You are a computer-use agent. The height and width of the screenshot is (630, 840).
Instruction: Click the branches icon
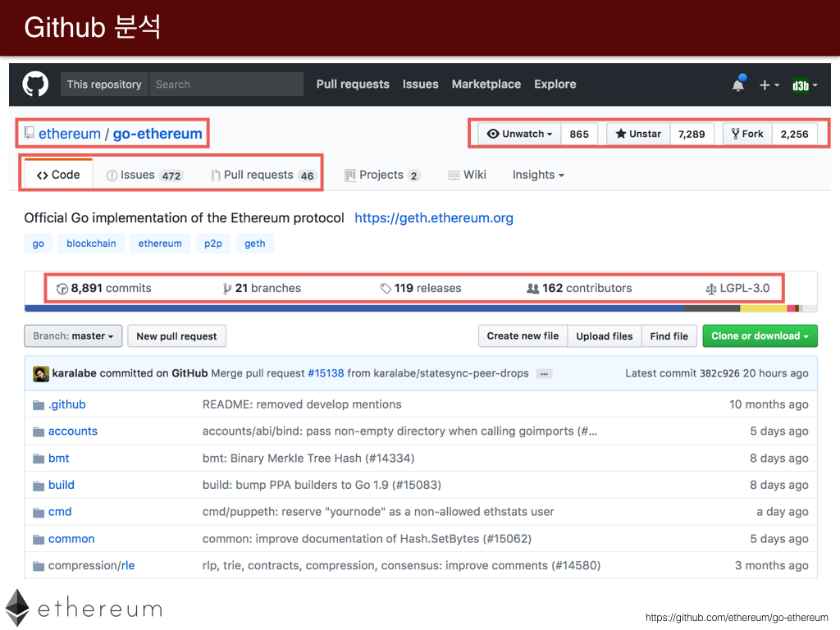pos(227,289)
